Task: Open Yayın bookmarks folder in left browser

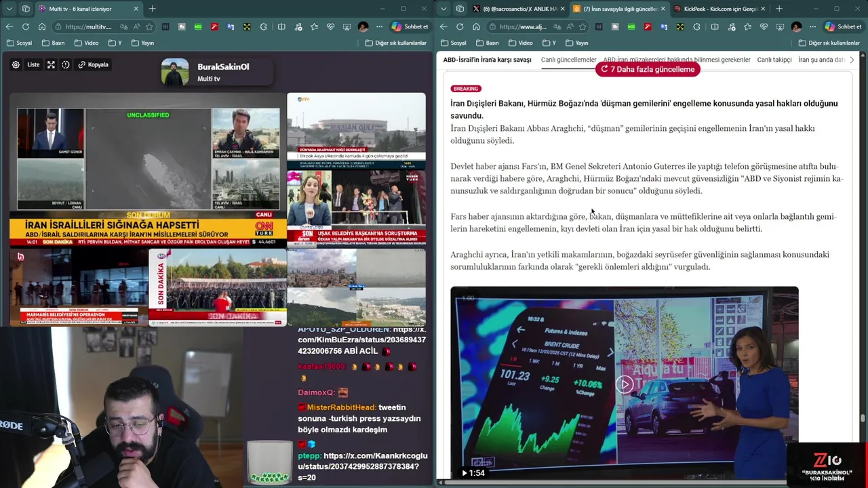Action: 143,43
